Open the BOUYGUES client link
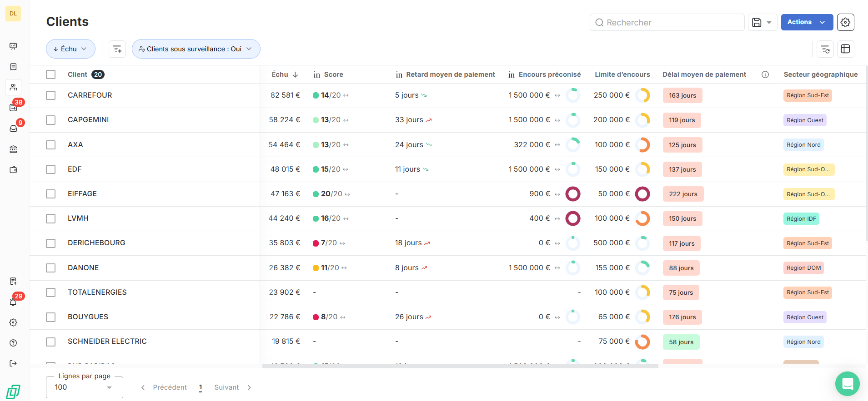This screenshot has width=868, height=401. click(x=88, y=317)
